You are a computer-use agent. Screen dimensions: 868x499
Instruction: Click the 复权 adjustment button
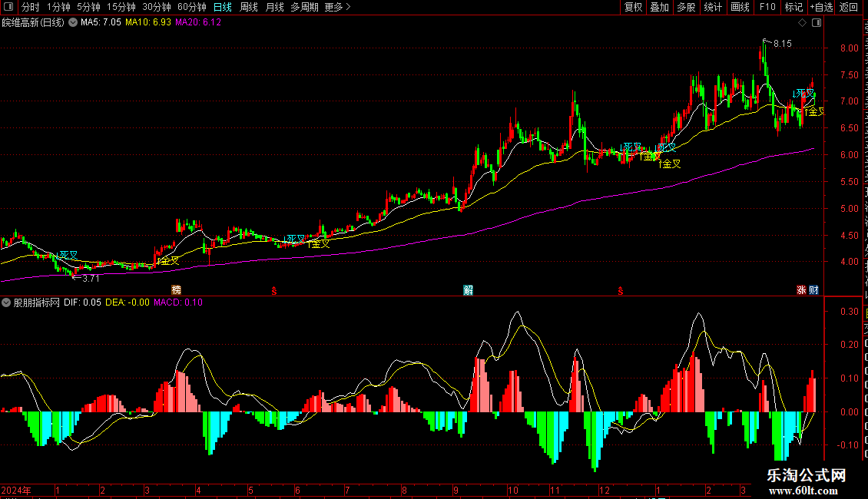tap(633, 7)
